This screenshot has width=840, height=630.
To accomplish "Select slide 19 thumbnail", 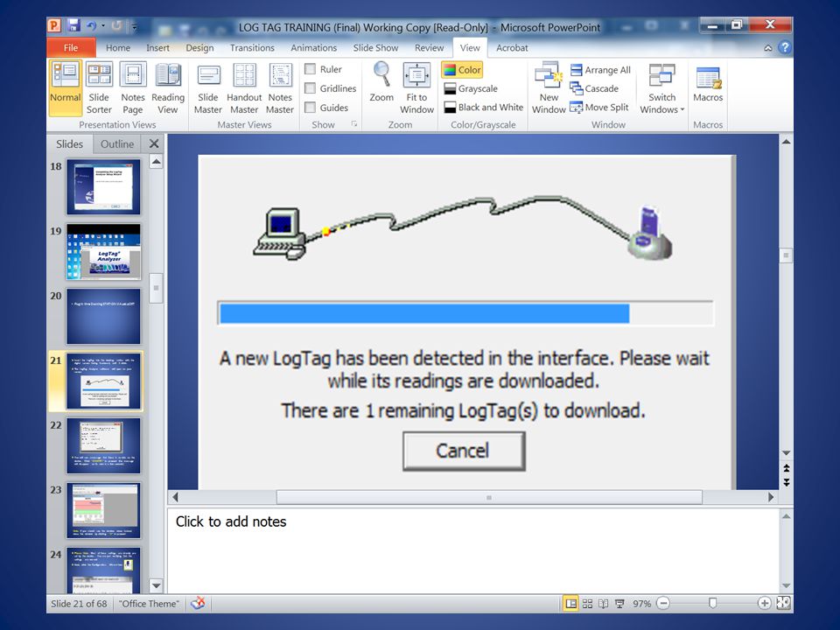I will (103, 252).
